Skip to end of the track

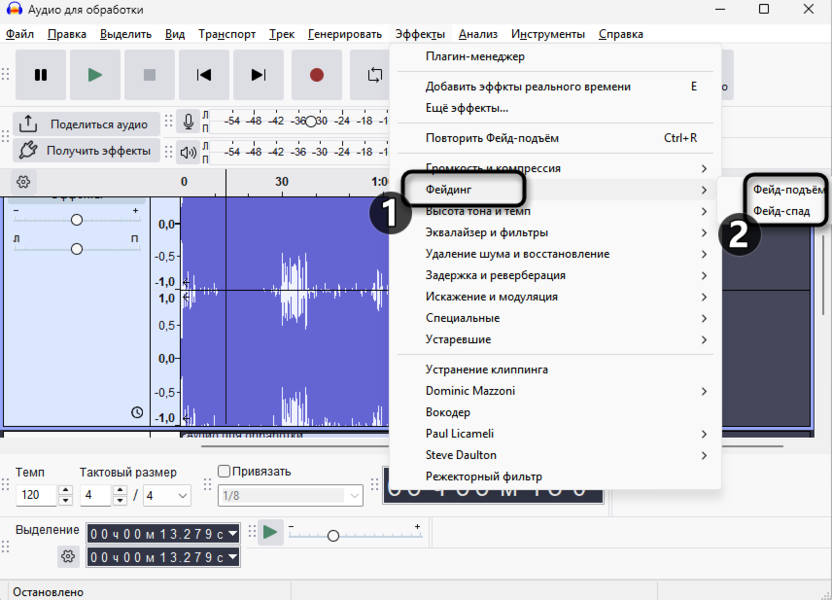pyautogui.click(x=258, y=75)
